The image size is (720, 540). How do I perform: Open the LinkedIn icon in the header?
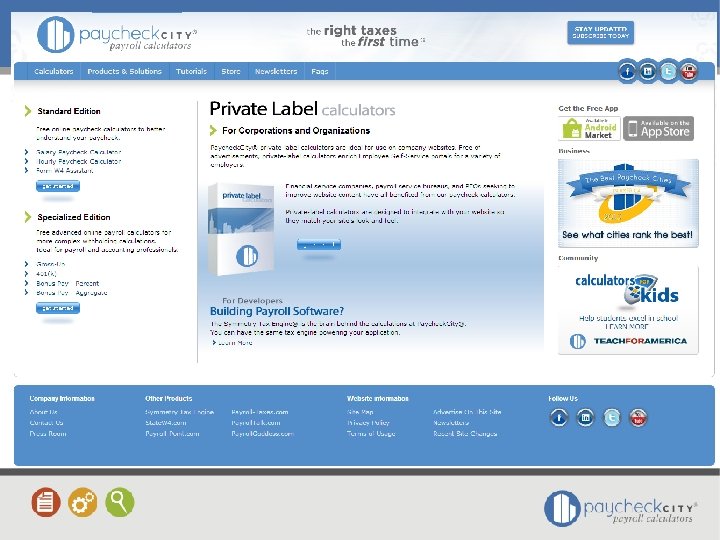tap(647, 72)
